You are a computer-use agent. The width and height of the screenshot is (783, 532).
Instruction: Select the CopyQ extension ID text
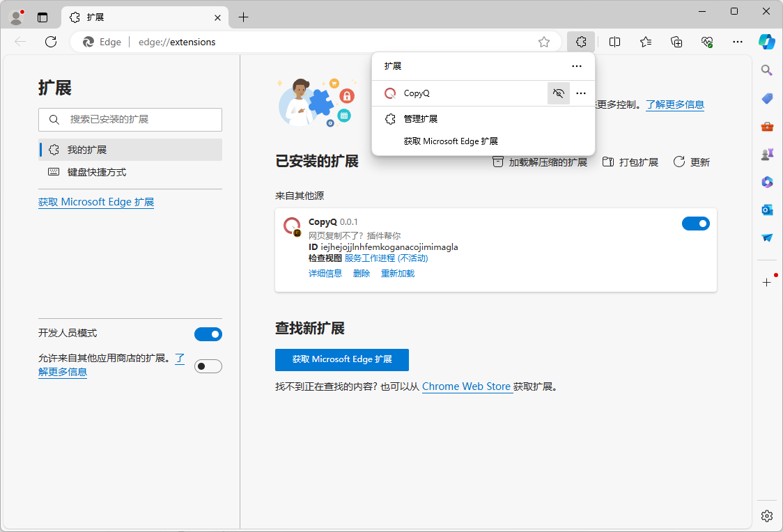(389, 247)
